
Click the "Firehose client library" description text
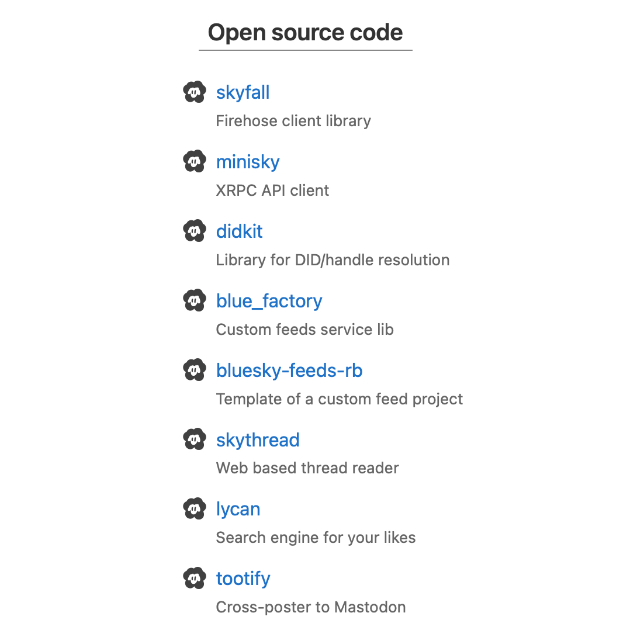coord(293,121)
